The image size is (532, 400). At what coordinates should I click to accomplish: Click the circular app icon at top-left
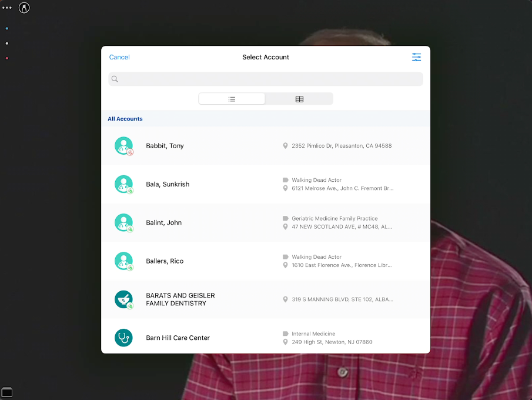24,8
